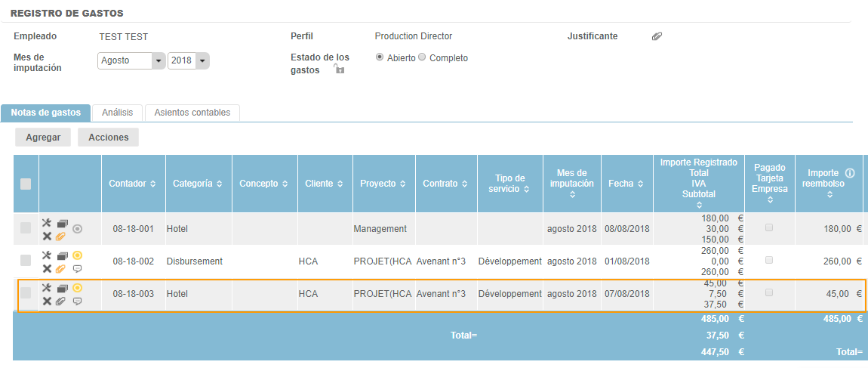Sort the table by Categoría column

[x=199, y=184]
